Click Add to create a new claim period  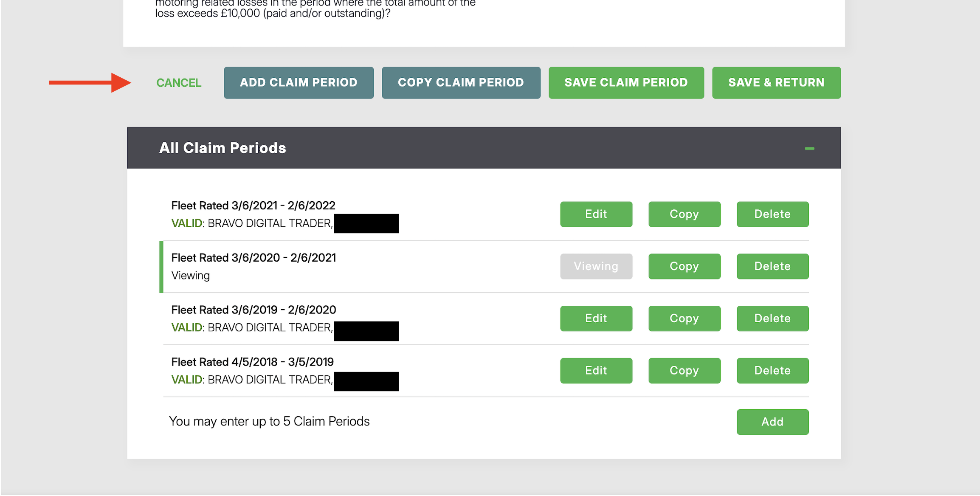point(772,422)
